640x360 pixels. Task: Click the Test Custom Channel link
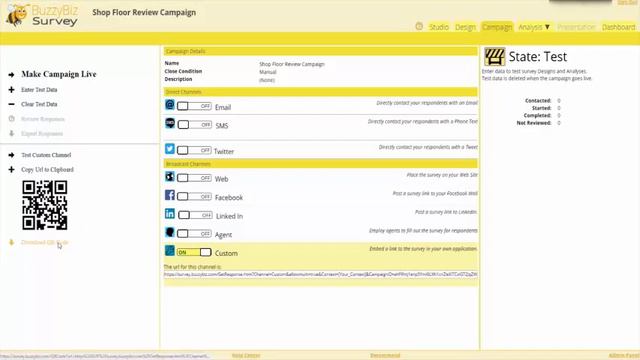pyautogui.click(x=46, y=155)
